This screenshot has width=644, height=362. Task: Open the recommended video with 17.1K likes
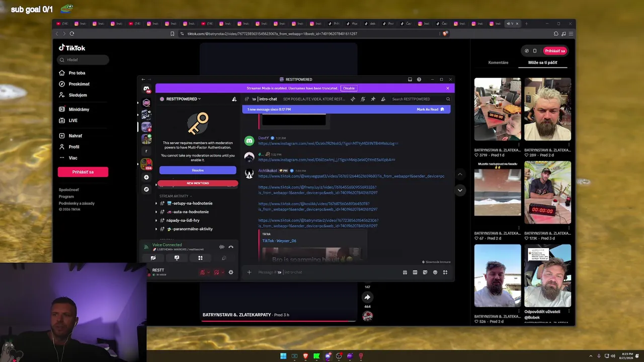pyautogui.click(x=547, y=193)
